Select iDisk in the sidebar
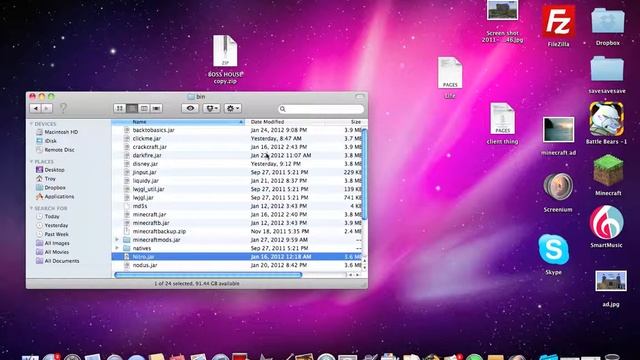The height and width of the screenshot is (360, 640). tap(47, 141)
